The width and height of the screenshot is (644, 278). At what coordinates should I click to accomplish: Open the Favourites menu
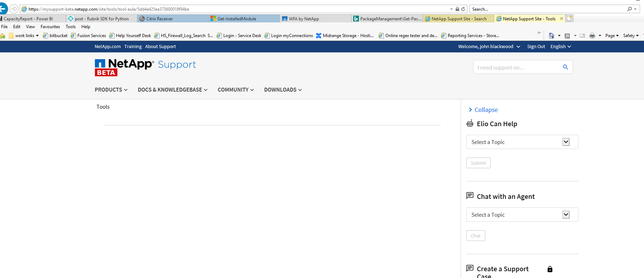pos(50,27)
